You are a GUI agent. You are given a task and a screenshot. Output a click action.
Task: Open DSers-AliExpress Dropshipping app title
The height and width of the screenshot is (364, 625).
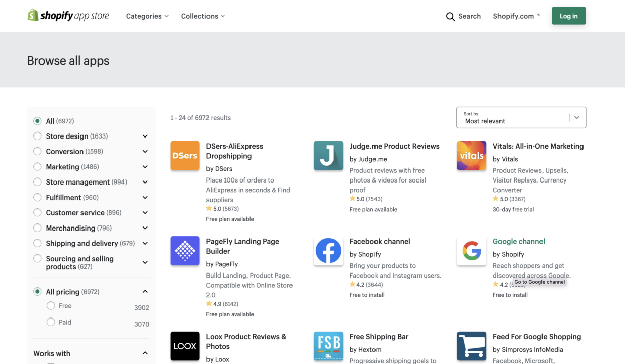pos(235,151)
